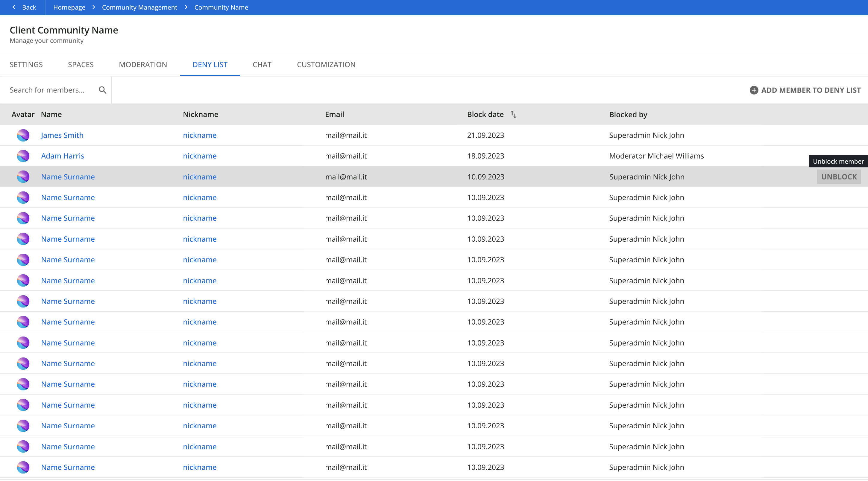Go to the Customization tab
The width and height of the screenshot is (868, 481).
click(326, 65)
